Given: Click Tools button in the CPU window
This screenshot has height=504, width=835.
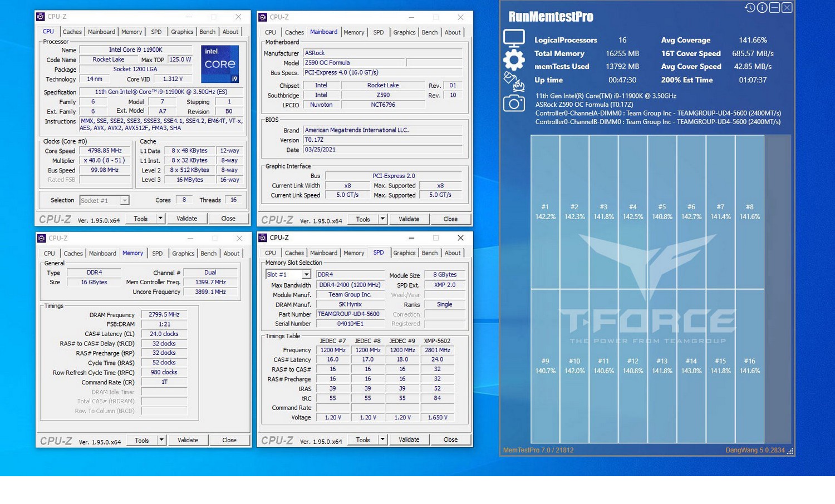Looking at the screenshot, I should click(x=141, y=219).
